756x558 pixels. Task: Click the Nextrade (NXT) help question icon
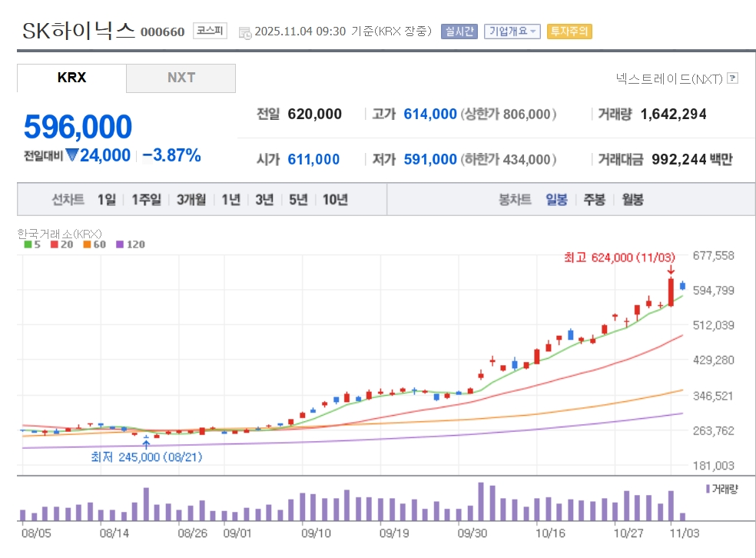click(x=732, y=78)
